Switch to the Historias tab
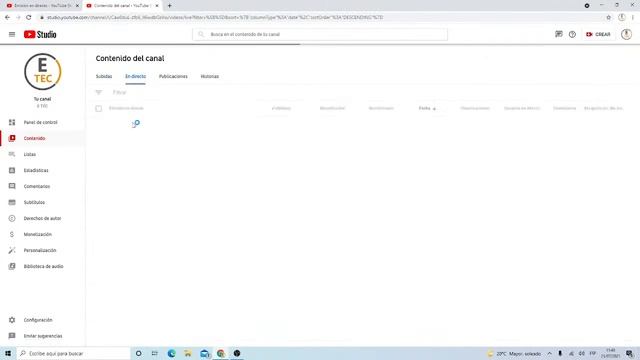This screenshot has height=360, width=640. point(210,76)
